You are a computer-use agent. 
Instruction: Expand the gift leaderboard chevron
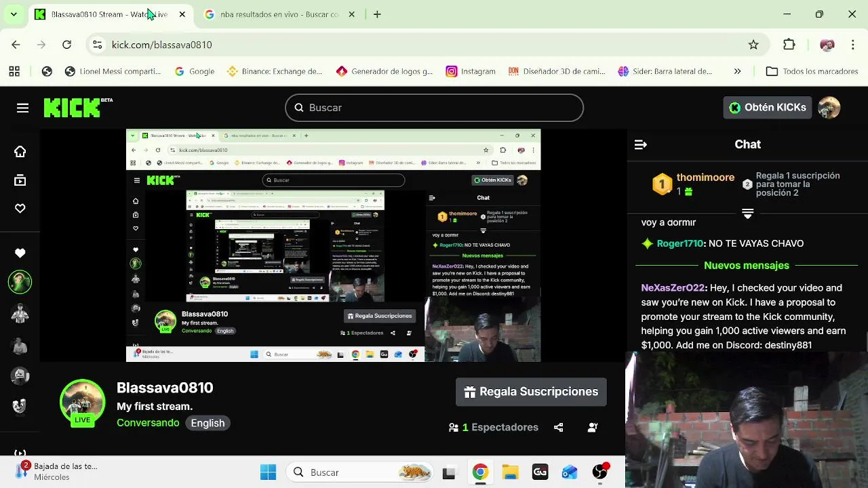click(x=747, y=213)
